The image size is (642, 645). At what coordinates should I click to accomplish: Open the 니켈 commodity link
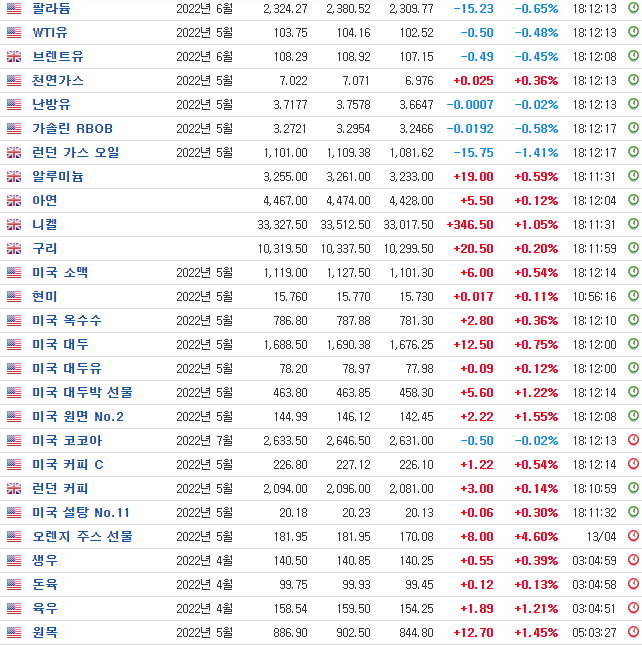[x=44, y=225]
